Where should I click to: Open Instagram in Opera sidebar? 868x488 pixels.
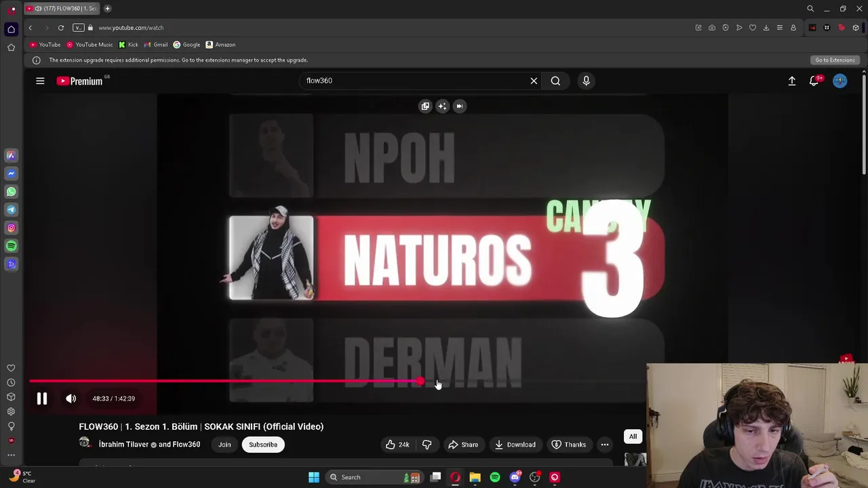pyautogui.click(x=11, y=228)
